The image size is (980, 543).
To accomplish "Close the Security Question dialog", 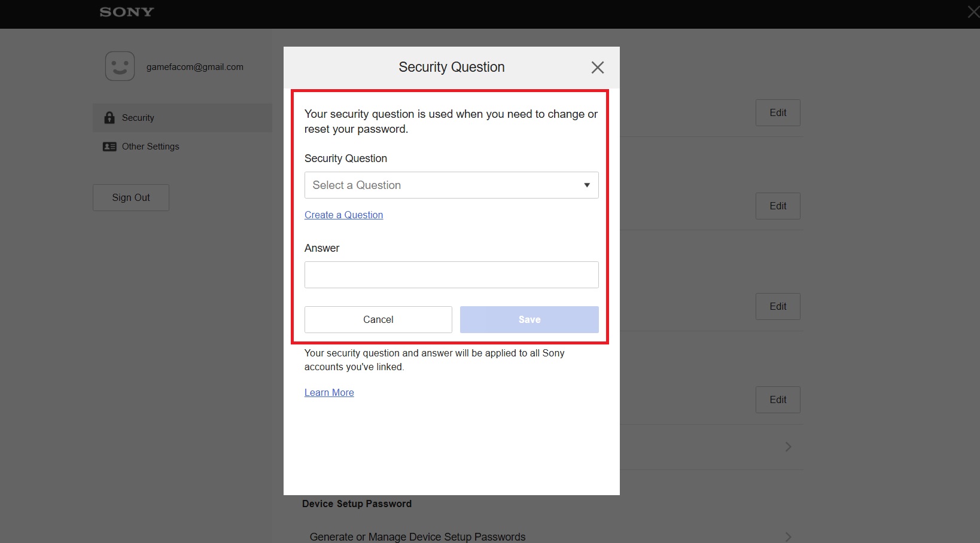I will pyautogui.click(x=597, y=68).
